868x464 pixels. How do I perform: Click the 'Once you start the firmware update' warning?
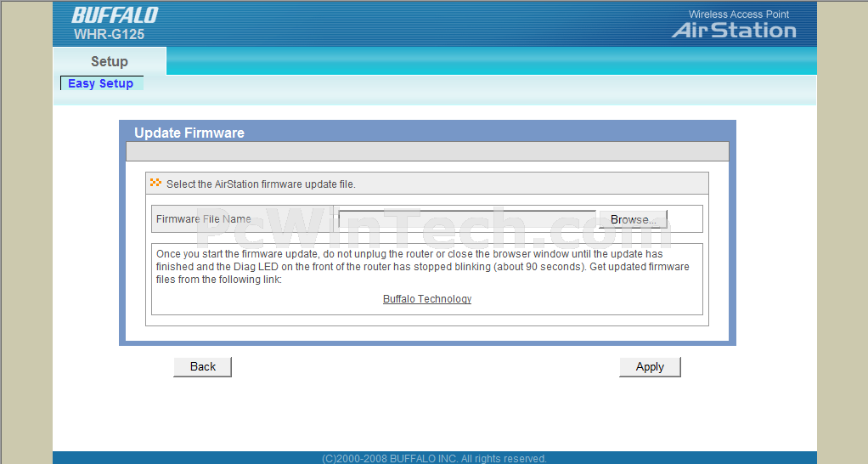423,266
